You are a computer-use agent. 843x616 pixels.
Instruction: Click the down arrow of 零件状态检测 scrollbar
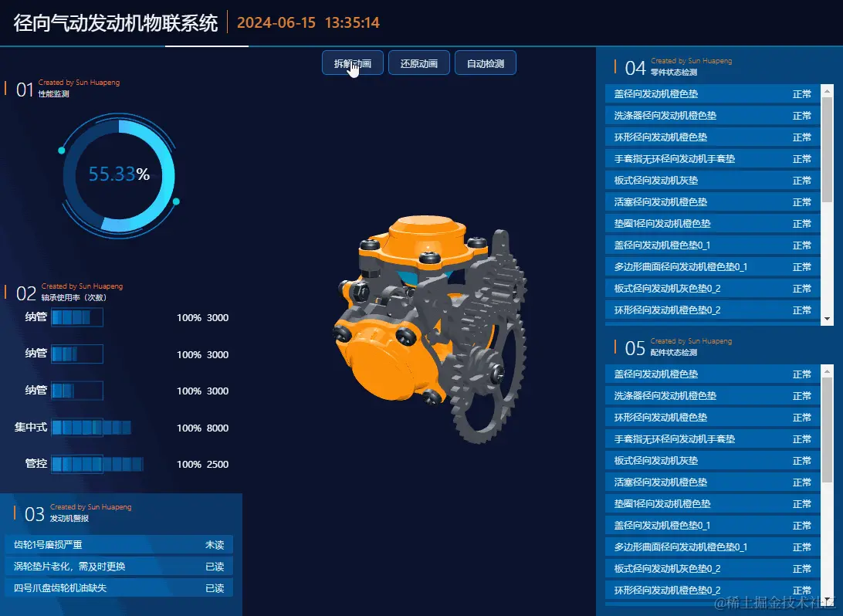828,318
